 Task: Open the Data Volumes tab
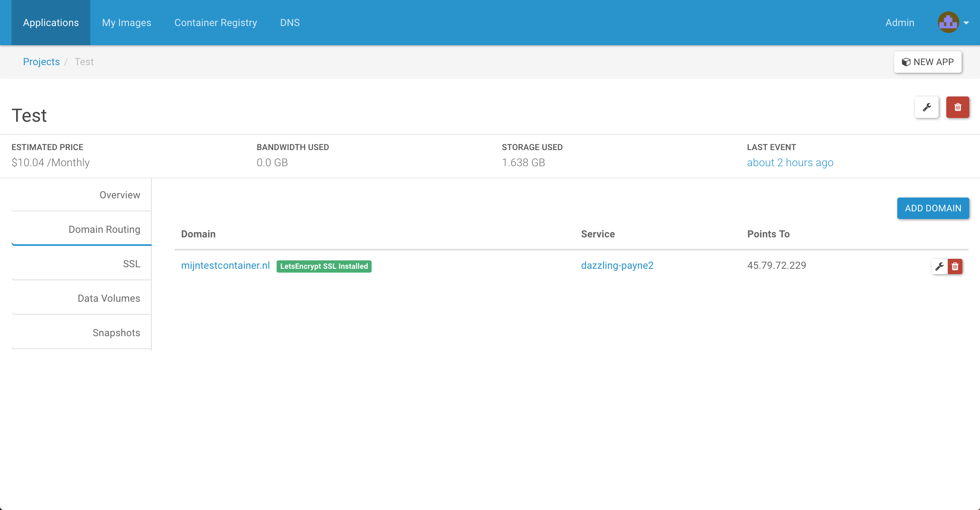(x=81, y=298)
